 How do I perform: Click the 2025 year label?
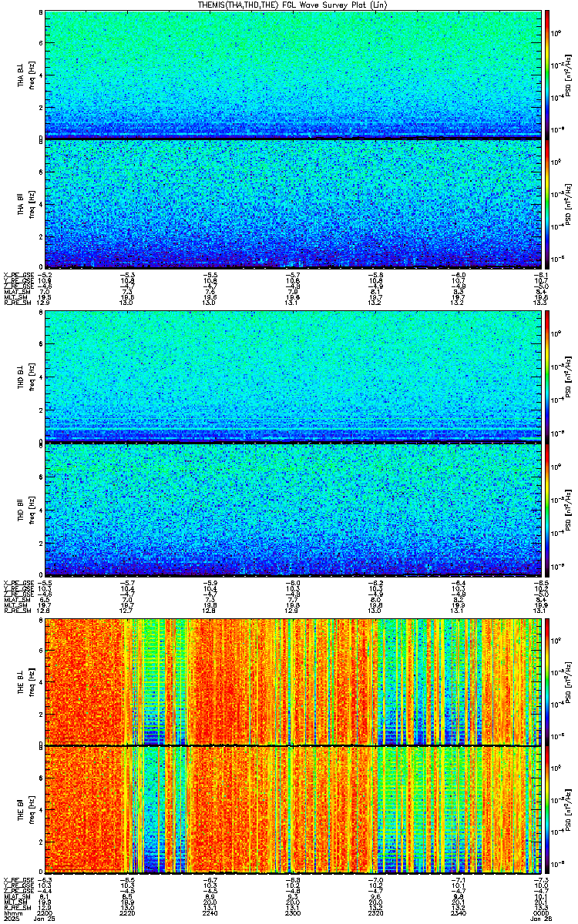click(x=11, y=918)
